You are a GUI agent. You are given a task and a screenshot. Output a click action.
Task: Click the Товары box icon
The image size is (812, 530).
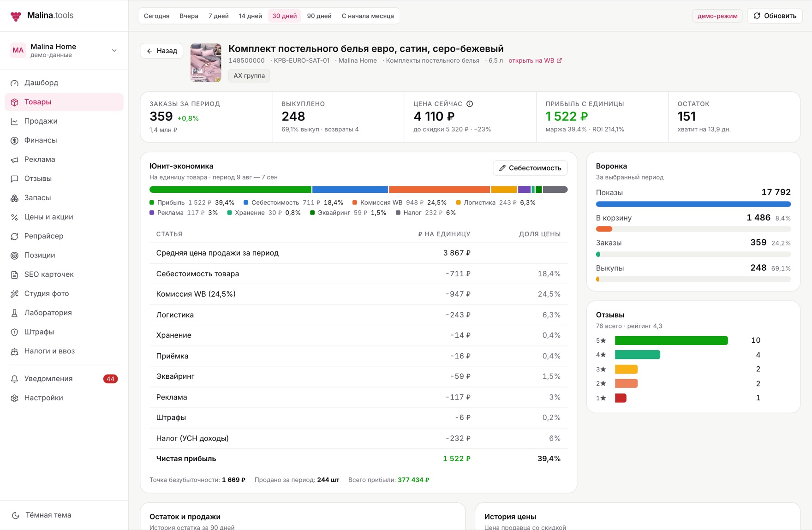15,102
